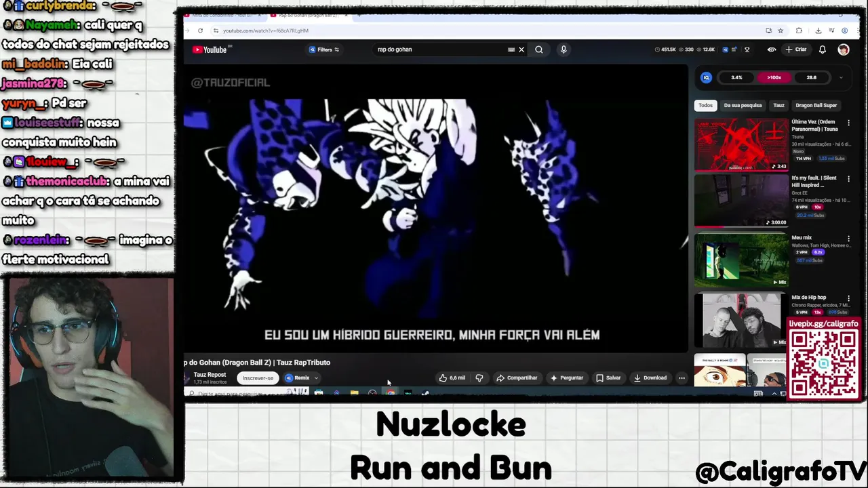Start voice search with the microphone icon
Viewport: 868px width, 488px height.
[564, 49]
